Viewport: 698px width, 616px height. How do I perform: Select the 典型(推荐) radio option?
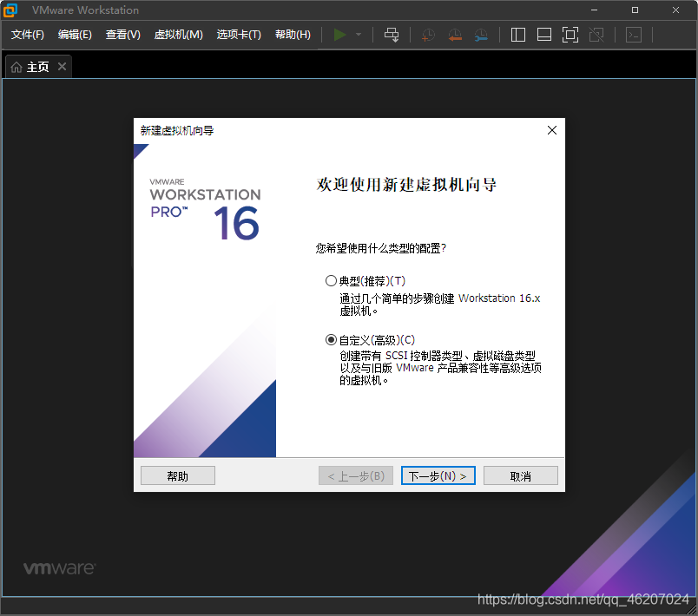331,281
